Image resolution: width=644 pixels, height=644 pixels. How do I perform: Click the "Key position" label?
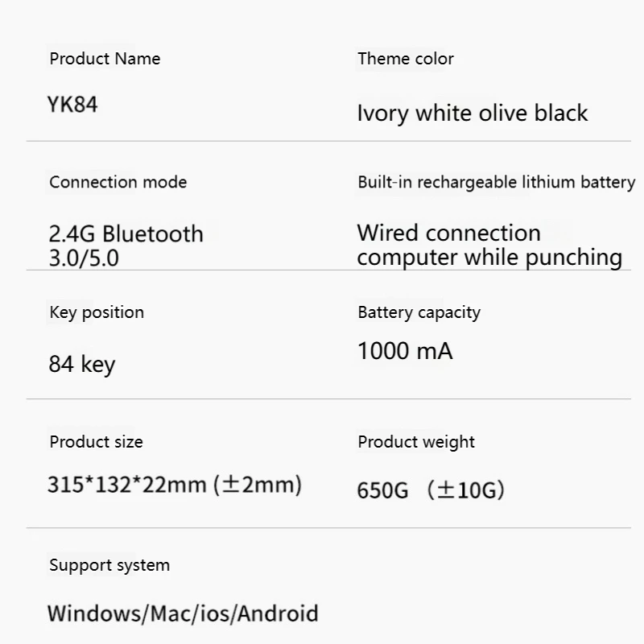[97, 312]
